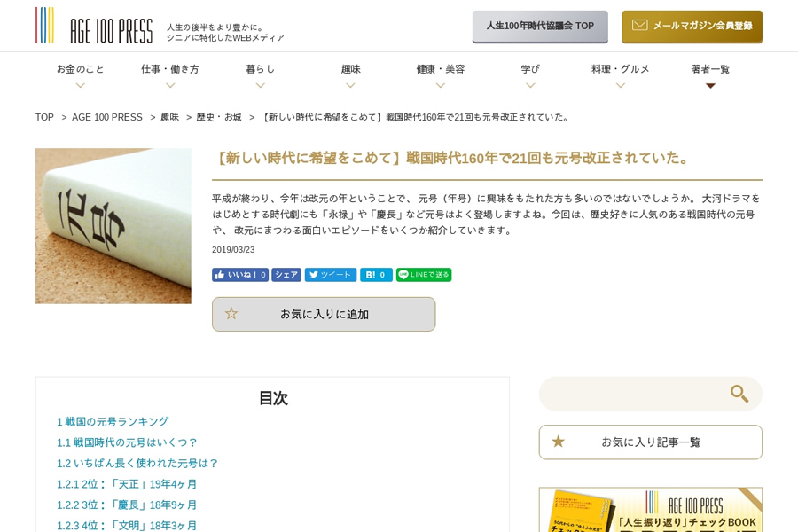Open お気に入り記事一覧 favorites list
798x532 pixels.
pos(651,442)
